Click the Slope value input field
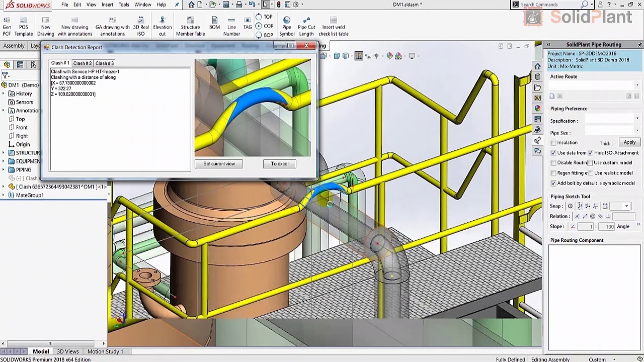 point(585,227)
